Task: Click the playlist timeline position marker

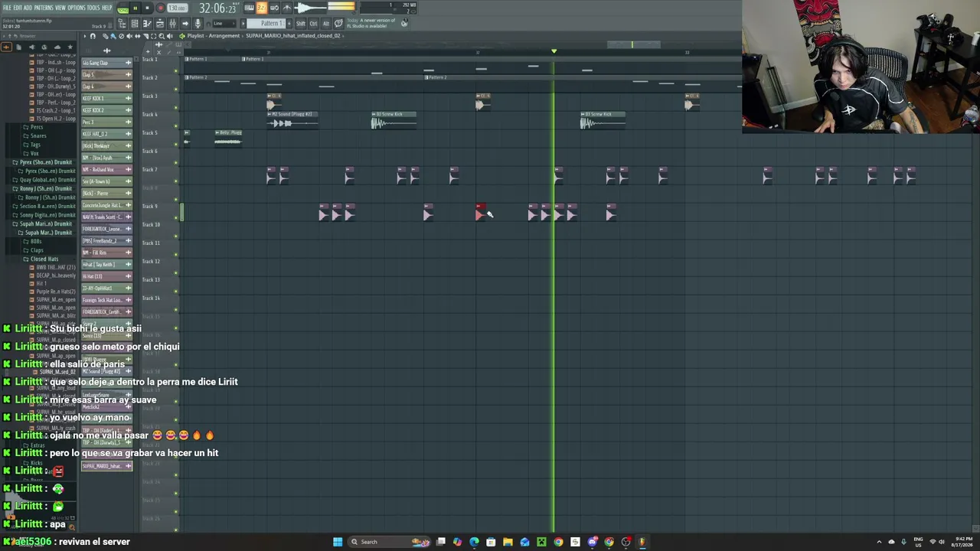Action: (x=554, y=51)
